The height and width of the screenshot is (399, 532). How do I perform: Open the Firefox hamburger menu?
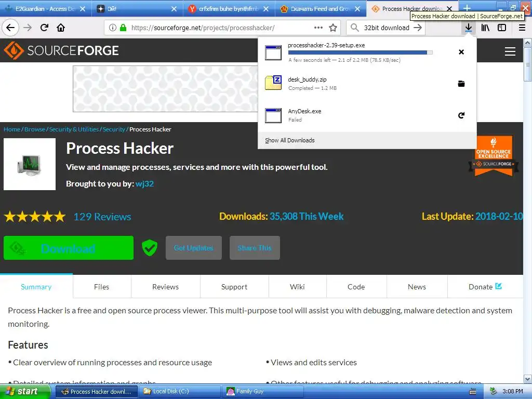point(522,28)
